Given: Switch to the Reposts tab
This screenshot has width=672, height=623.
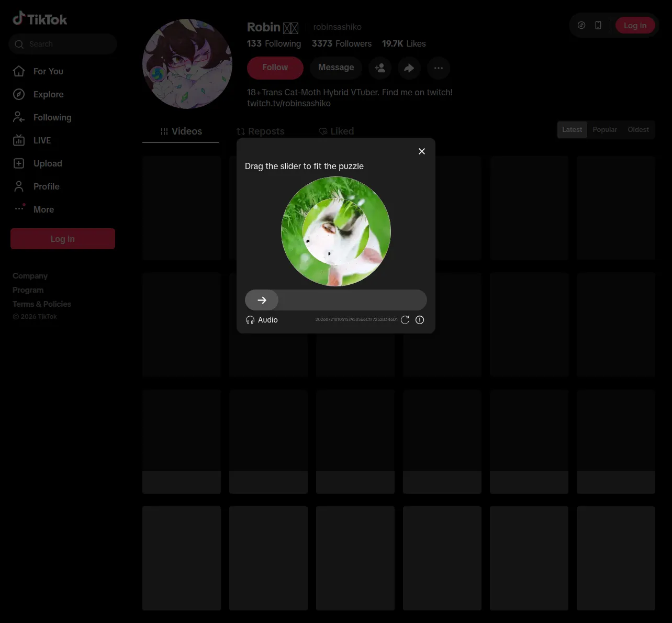Looking at the screenshot, I should [x=260, y=131].
